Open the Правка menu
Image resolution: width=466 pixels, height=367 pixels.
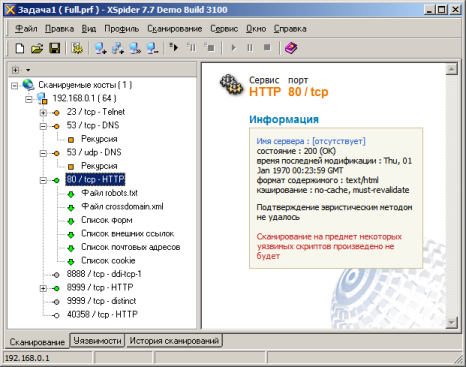(59, 29)
